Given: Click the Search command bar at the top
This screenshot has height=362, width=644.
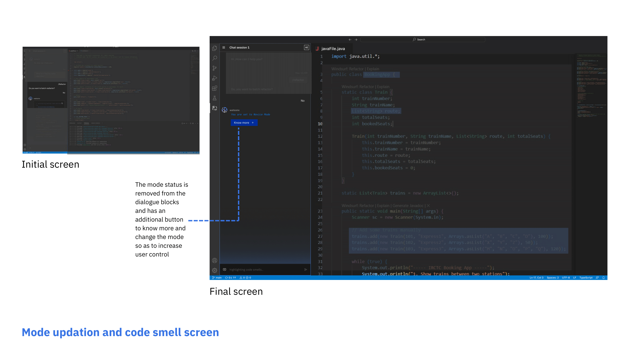Looking at the screenshot, I should coord(422,39).
